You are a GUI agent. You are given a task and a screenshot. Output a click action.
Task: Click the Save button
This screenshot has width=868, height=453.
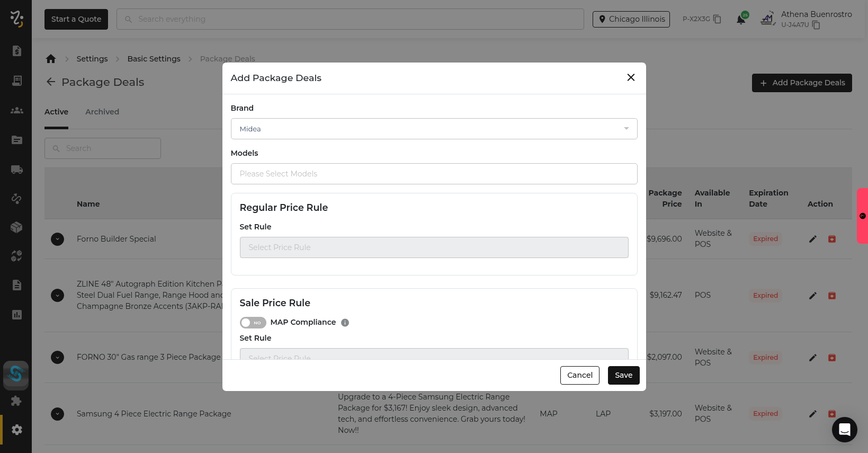click(x=623, y=375)
